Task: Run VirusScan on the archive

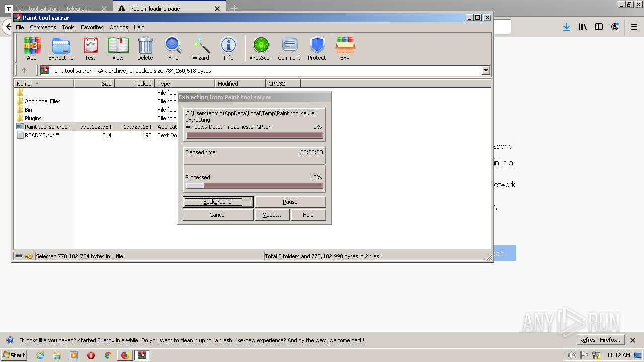Action: (x=261, y=49)
